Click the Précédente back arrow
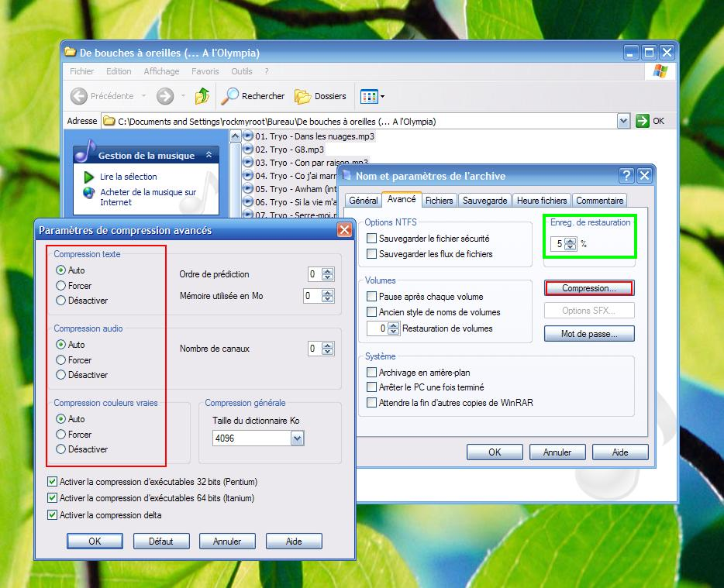 [79, 96]
